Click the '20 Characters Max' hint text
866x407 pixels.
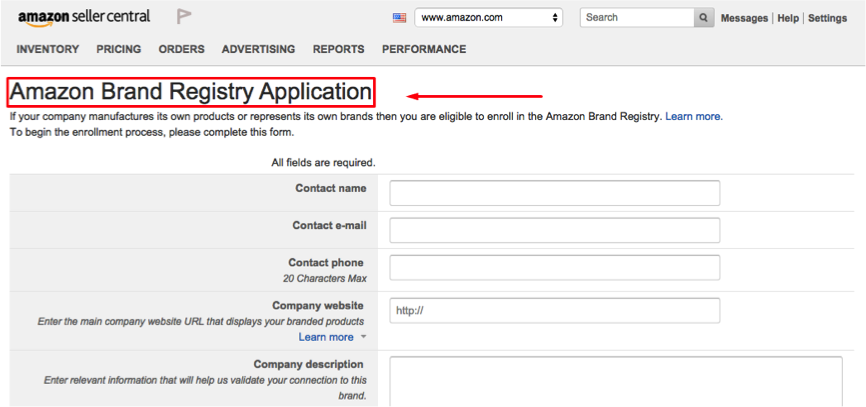pyautogui.click(x=325, y=278)
